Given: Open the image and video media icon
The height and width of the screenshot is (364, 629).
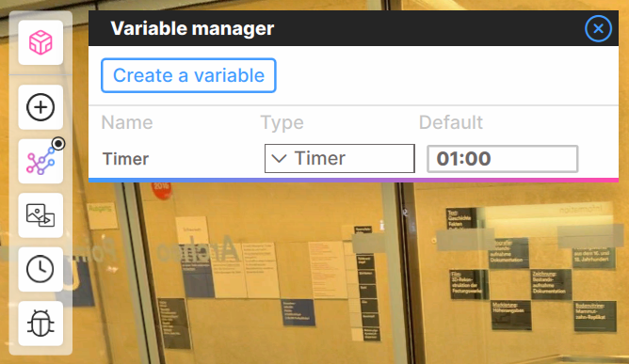Looking at the screenshot, I should pos(40,215).
